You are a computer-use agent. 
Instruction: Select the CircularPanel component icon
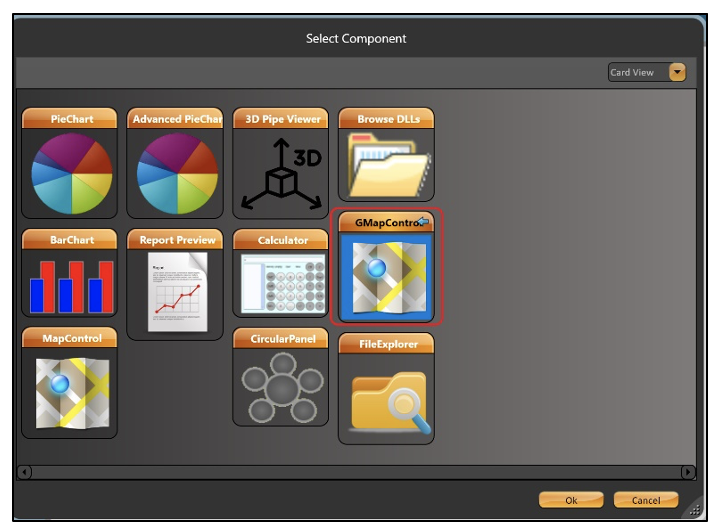pyautogui.click(x=281, y=386)
